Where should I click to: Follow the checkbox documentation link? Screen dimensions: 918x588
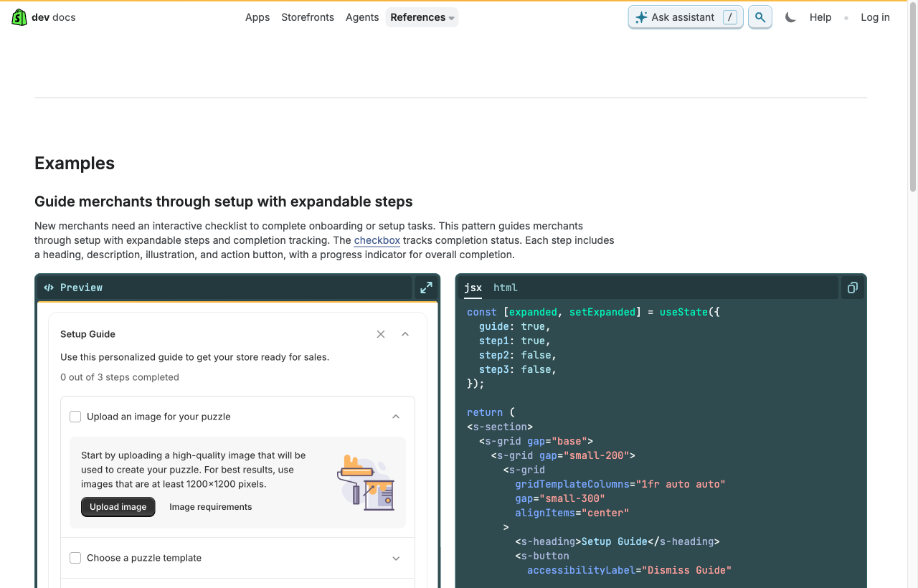(x=377, y=240)
